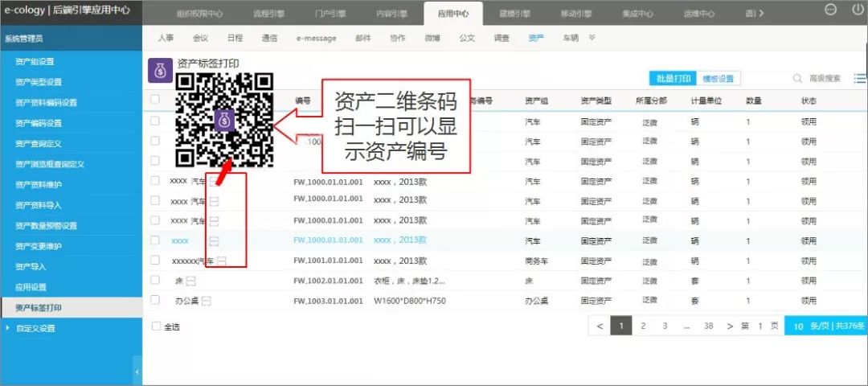This screenshot has width=868, height=386.
Task: Click the purple asset money-bag icon
Action: coord(160,70)
